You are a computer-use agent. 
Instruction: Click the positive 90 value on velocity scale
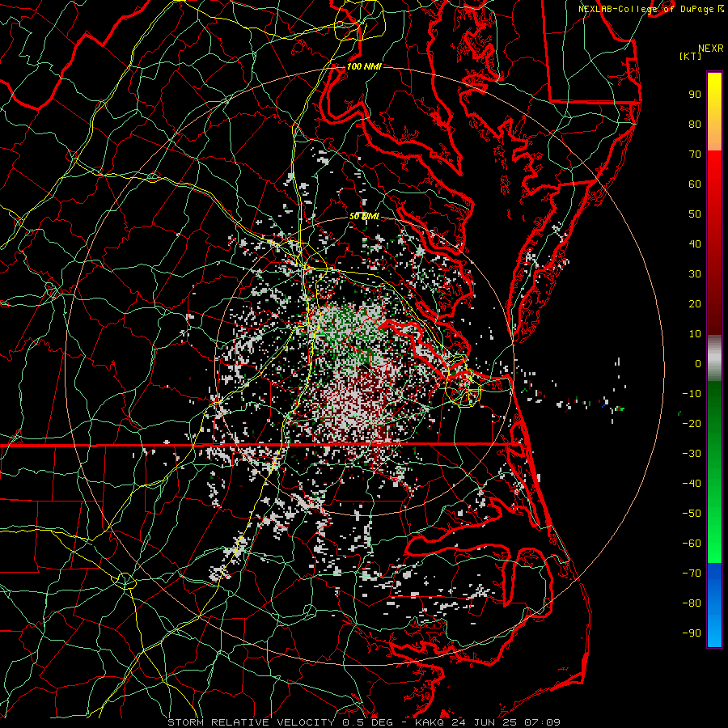(695, 95)
